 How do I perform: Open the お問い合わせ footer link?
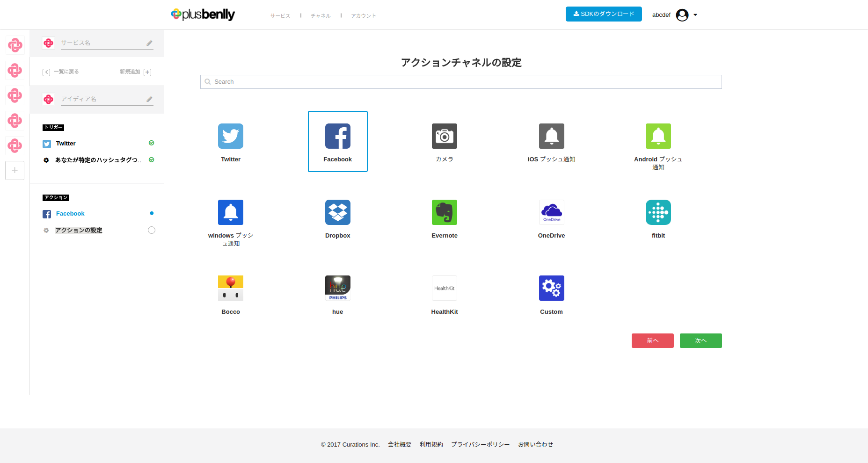click(536, 445)
